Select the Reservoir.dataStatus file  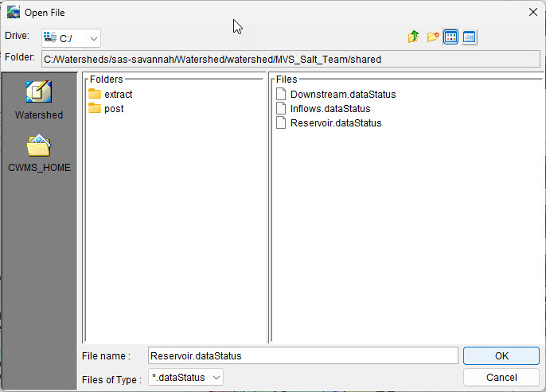click(x=336, y=123)
